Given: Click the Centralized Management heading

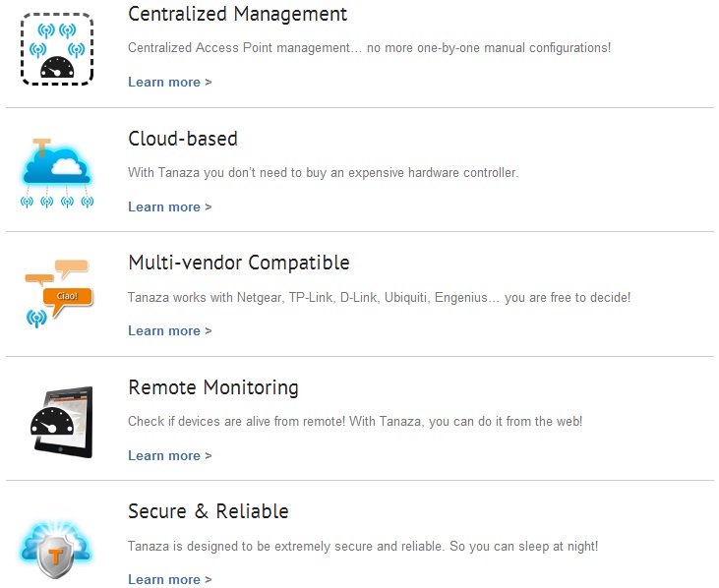Looking at the screenshot, I should pos(237,14).
